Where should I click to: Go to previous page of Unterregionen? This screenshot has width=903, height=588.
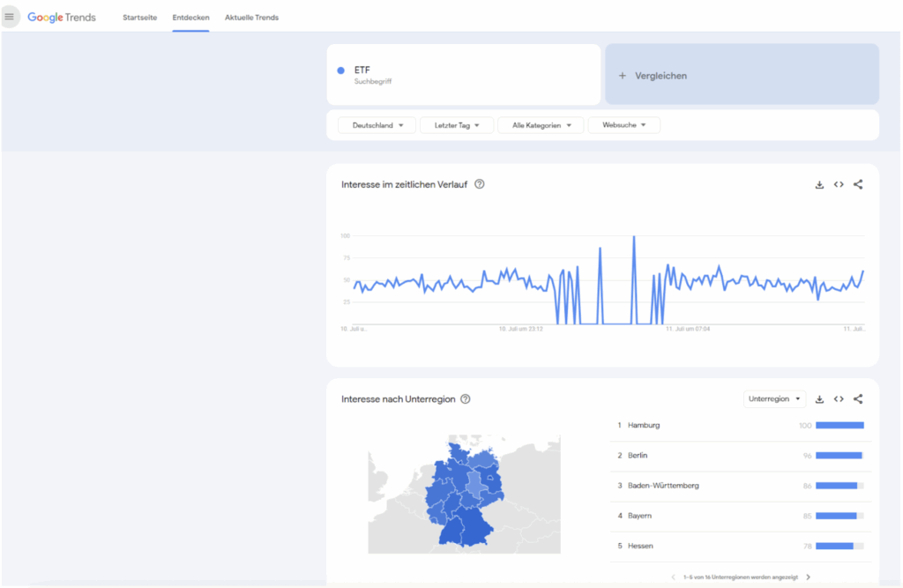click(673, 577)
